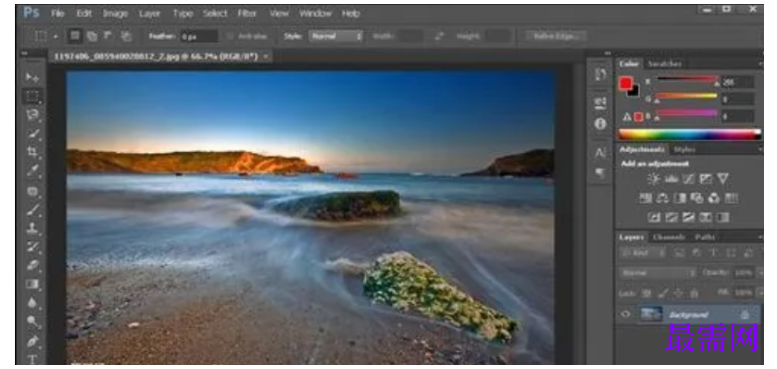Viewport: 777px width, 369px height.
Task: Open the Color panel options menu
Action: click(760, 63)
